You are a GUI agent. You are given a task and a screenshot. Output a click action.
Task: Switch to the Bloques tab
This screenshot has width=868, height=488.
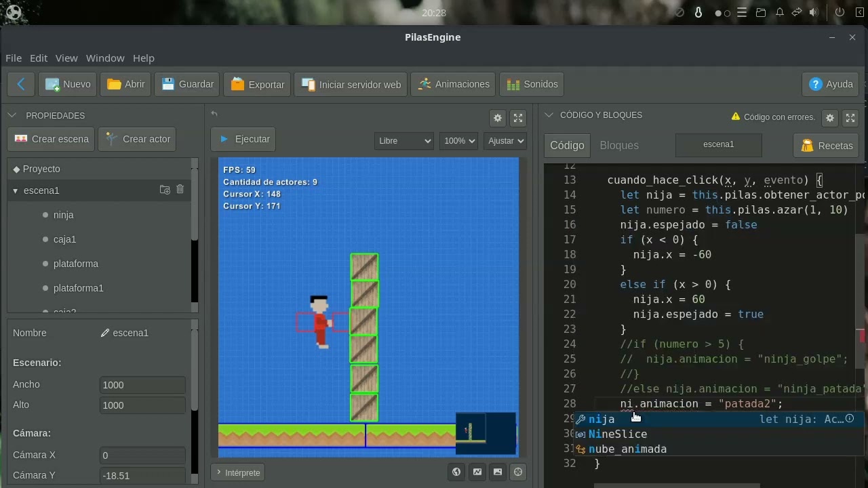pyautogui.click(x=619, y=145)
